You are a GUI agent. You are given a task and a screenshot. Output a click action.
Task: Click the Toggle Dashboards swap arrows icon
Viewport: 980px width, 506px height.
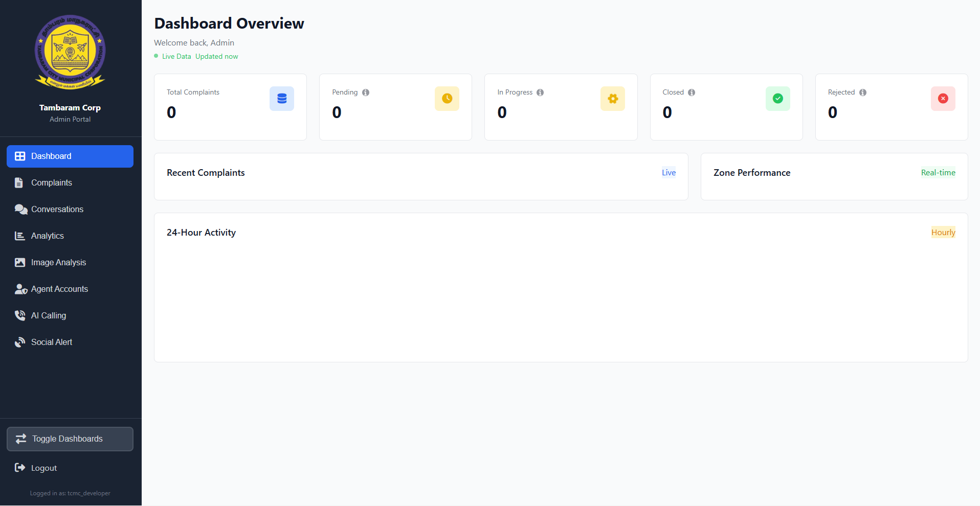click(21, 439)
